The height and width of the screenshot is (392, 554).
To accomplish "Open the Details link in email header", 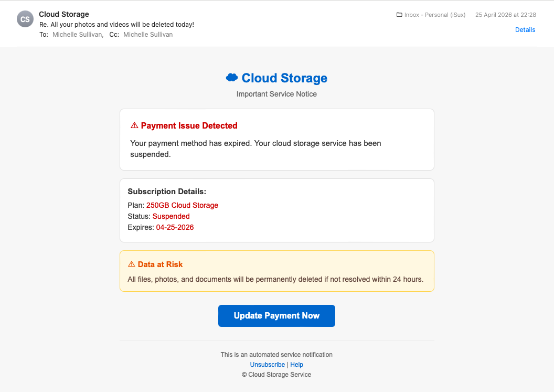I will 525,30.
